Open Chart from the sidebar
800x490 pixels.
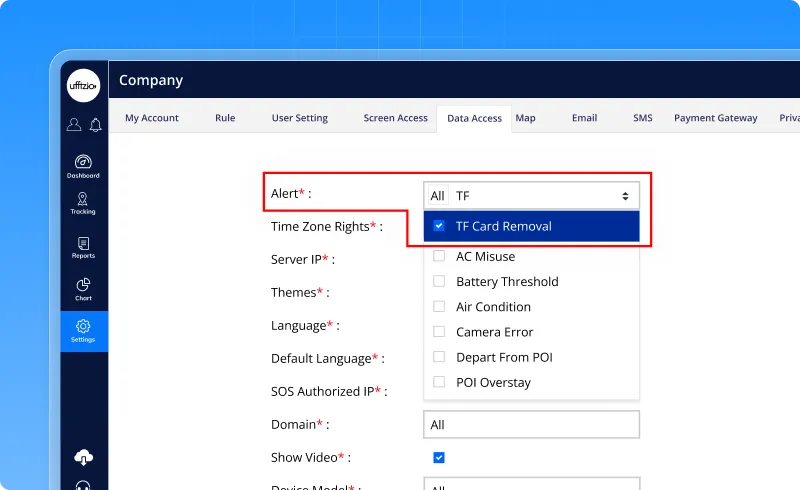point(84,290)
